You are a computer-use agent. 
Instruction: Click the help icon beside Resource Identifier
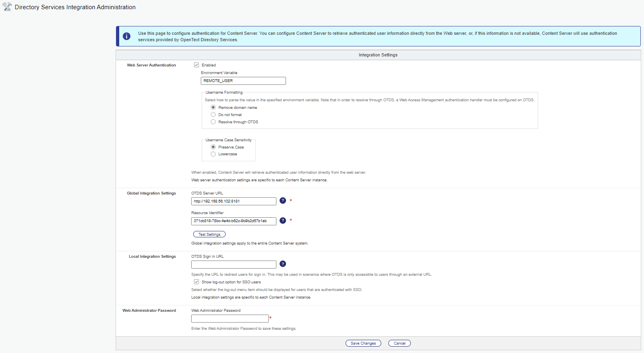283,221
